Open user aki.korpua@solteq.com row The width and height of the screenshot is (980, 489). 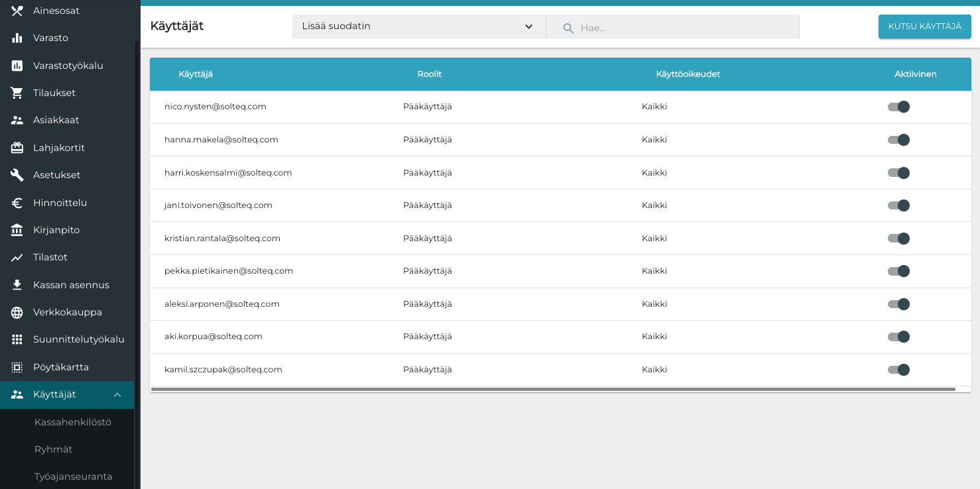pyautogui.click(x=214, y=337)
